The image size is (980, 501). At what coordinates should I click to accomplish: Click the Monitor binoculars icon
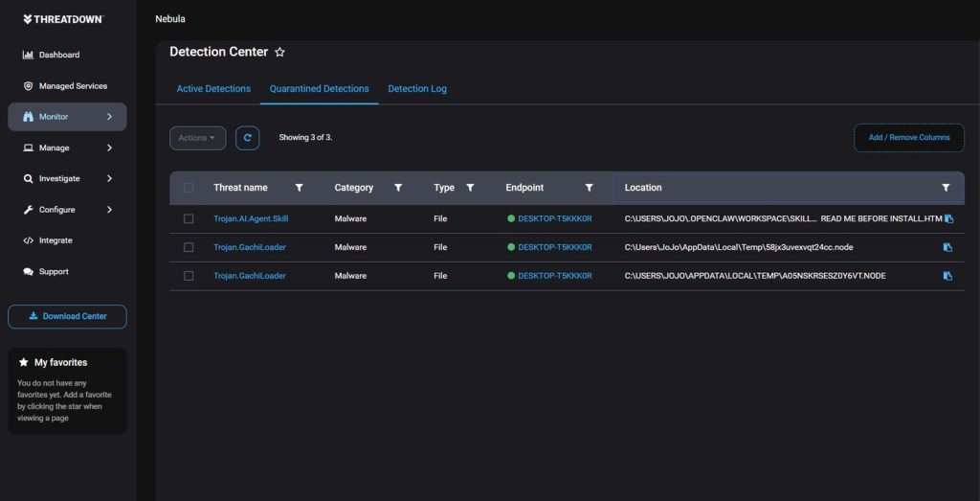coord(28,117)
